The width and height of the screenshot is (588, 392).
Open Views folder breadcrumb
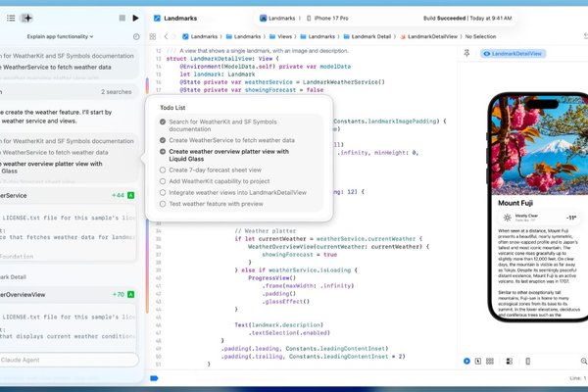[280, 36]
